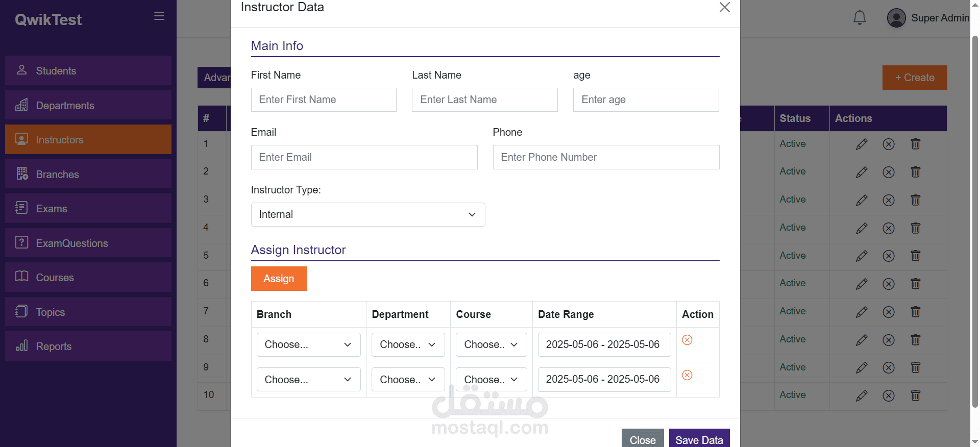Click the pencil edit icon in row 1

862,144
